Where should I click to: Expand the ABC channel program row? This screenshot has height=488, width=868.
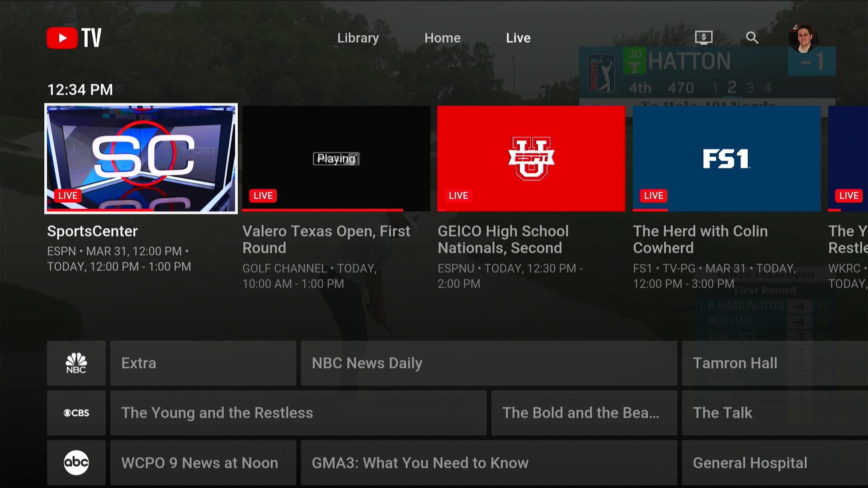pyautogui.click(x=76, y=462)
